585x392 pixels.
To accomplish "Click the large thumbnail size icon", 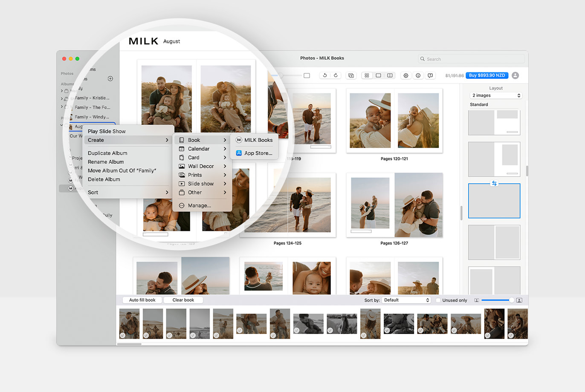I will click(x=519, y=300).
